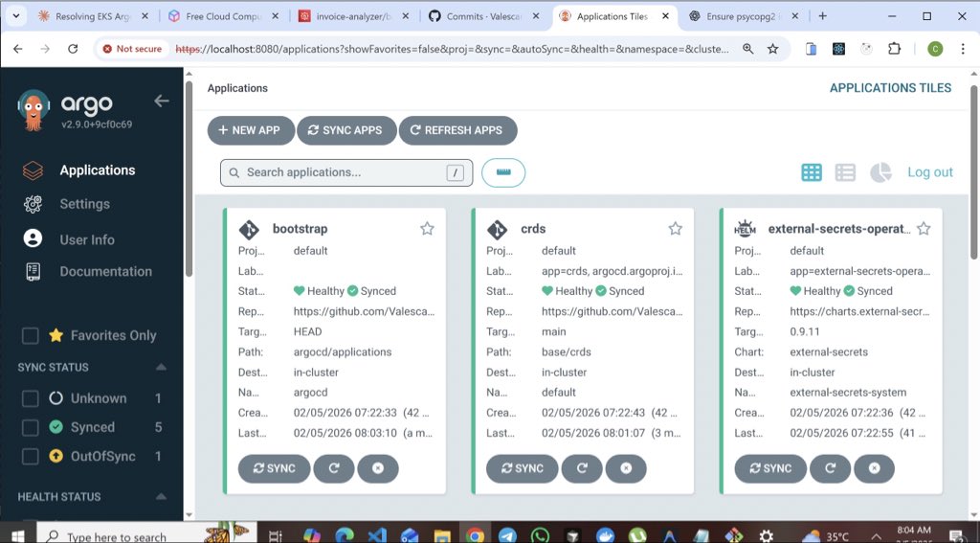This screenshot has width=980, height=543.
Task: Open Telegram from the taskbar
Action: tap(507, 535)
